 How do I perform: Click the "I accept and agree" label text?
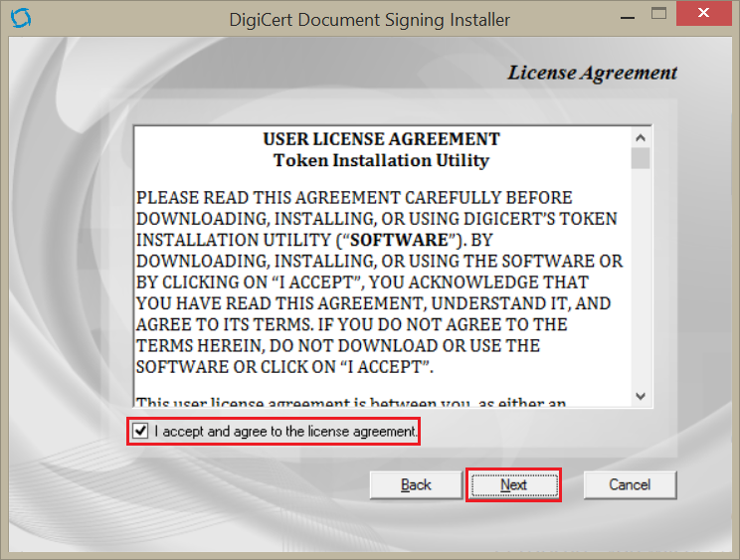pos(285,432)
